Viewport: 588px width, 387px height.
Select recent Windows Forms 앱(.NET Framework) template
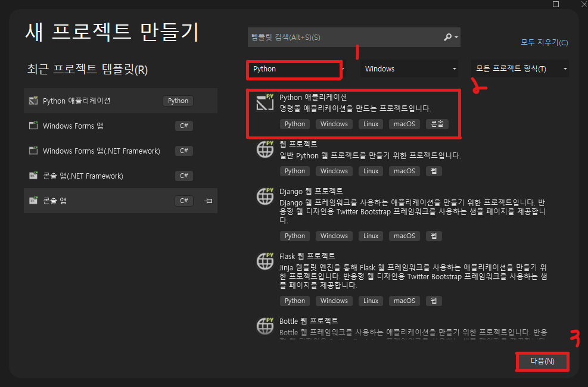click(x=120, y=151)
